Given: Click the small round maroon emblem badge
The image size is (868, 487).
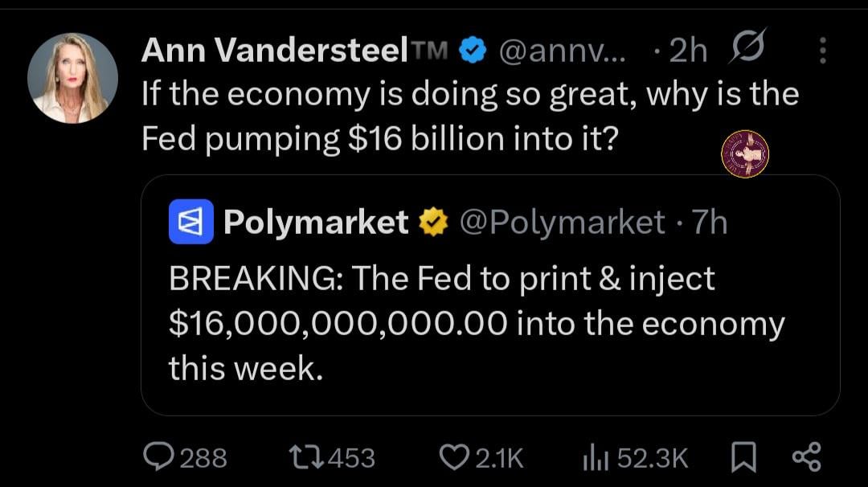Looking at the screenshot, I should pos(745,153).
